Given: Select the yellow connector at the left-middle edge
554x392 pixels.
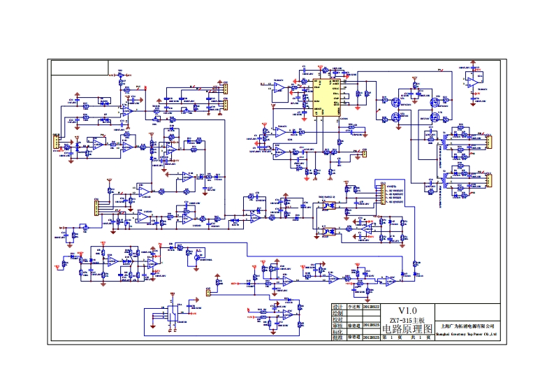Looking at the screenshot, I should [x=96, y=207].
